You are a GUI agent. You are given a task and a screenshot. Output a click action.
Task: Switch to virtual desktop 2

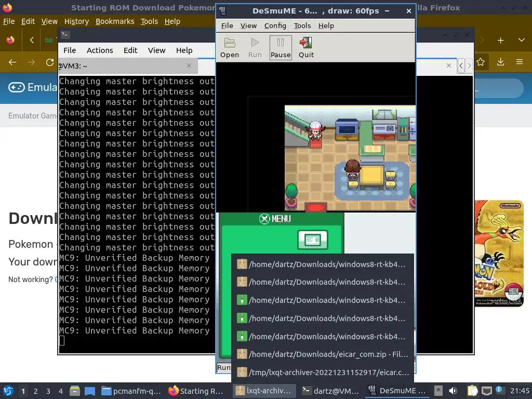(36, 391)
